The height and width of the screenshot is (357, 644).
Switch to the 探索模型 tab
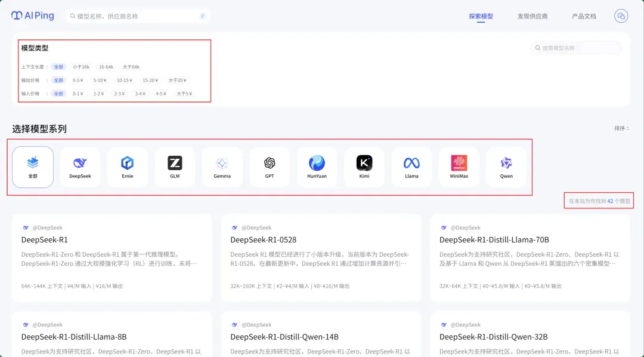coord(481,17)
